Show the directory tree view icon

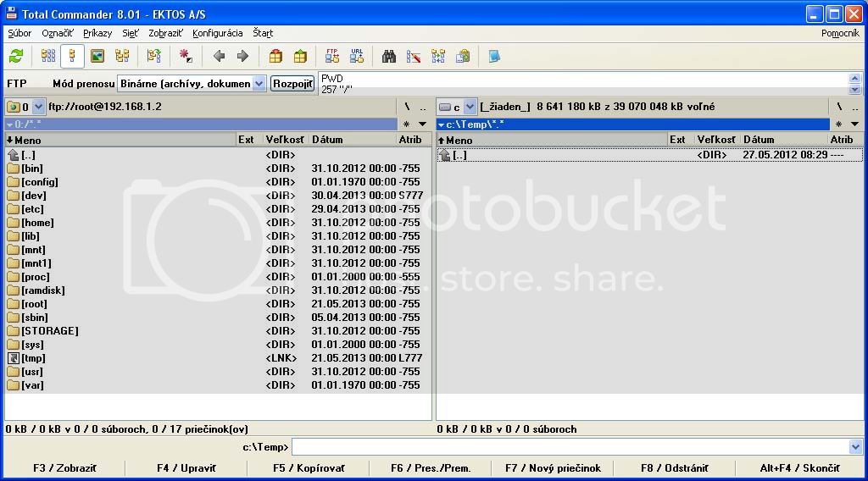point(122,56)
